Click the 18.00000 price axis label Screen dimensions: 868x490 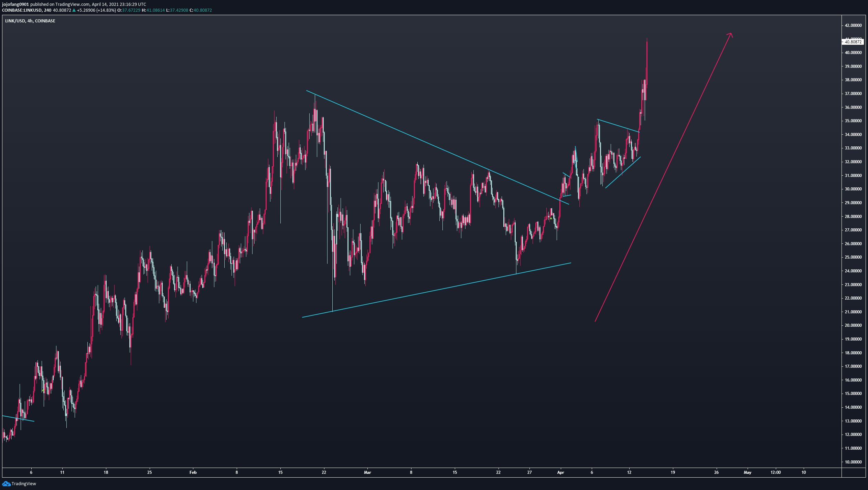click(853, 353)
